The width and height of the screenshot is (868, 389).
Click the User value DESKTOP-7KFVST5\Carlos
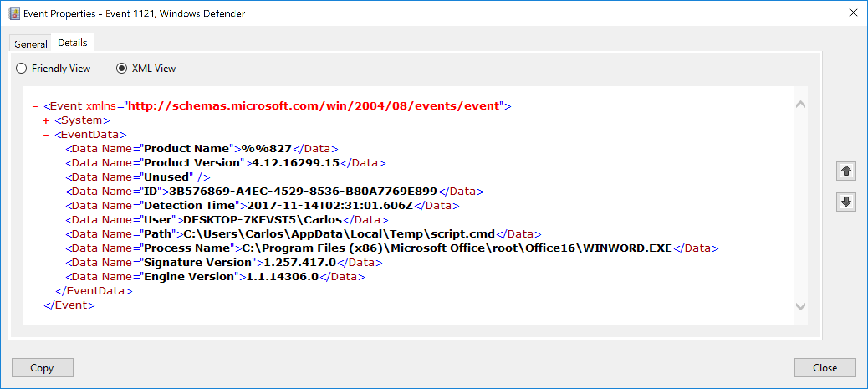pos(263,220)
